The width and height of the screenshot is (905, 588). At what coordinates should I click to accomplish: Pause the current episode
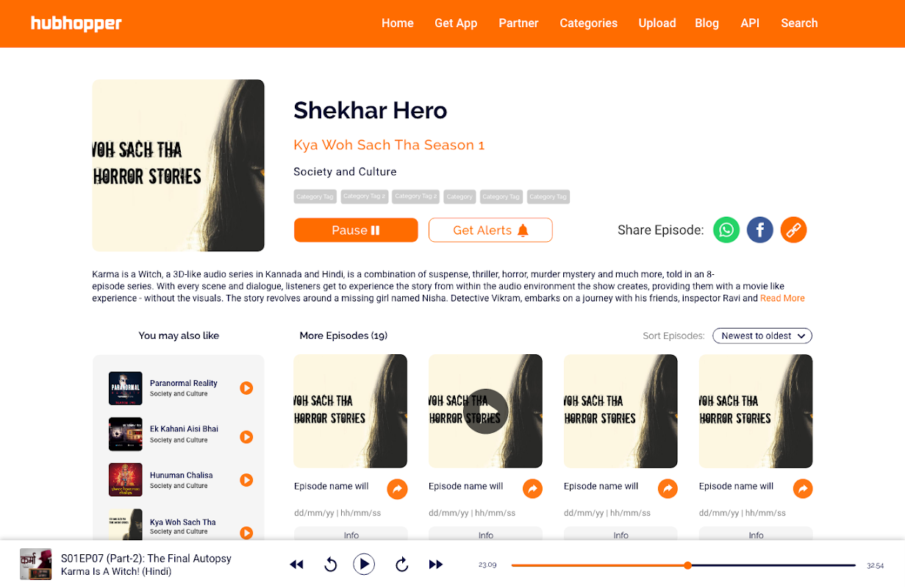(x=356, y=230)
